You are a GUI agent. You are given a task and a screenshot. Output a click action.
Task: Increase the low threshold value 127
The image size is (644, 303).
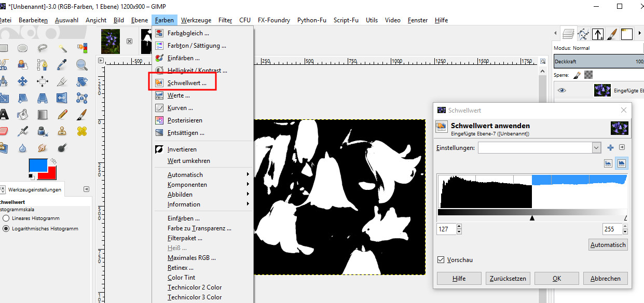click(x=459, y=226)
